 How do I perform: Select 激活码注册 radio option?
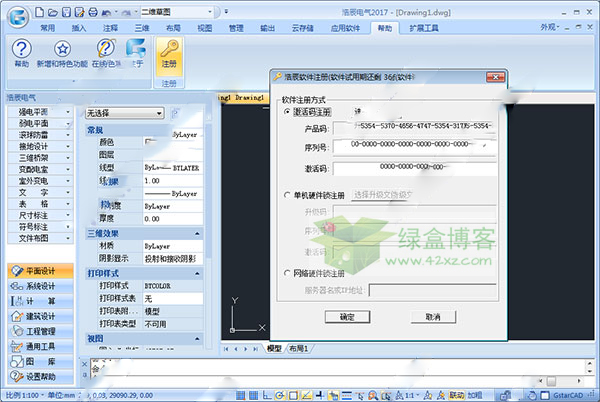[x=287, y=112]
